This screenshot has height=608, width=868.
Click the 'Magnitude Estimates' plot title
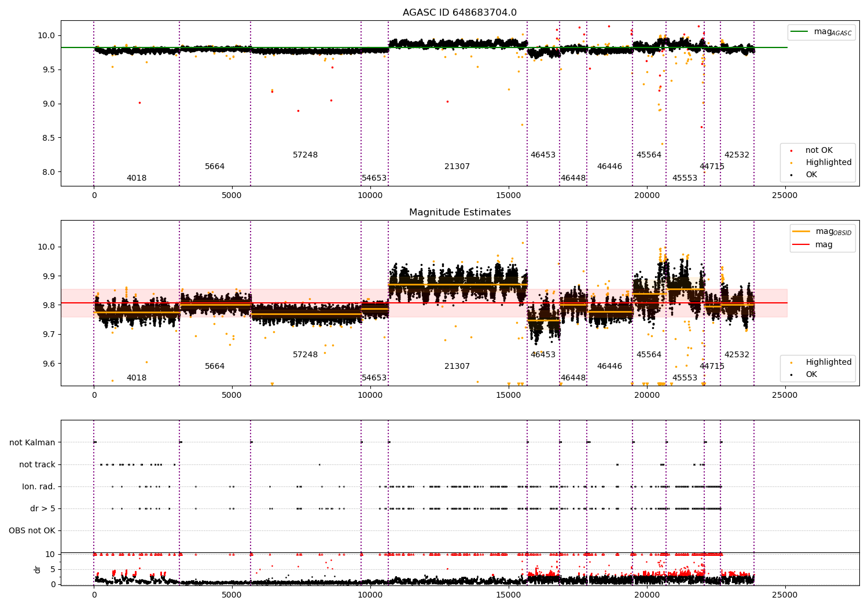click(459, 213)
